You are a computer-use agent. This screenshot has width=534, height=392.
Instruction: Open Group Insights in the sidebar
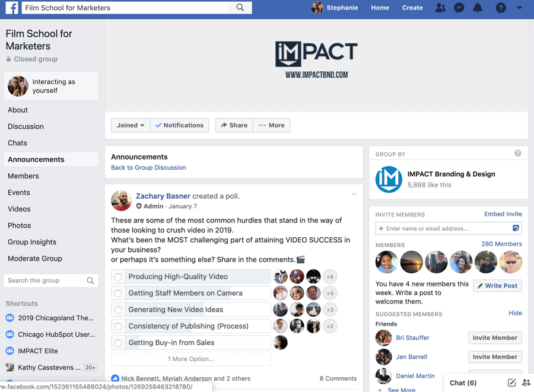click(32, 242)
